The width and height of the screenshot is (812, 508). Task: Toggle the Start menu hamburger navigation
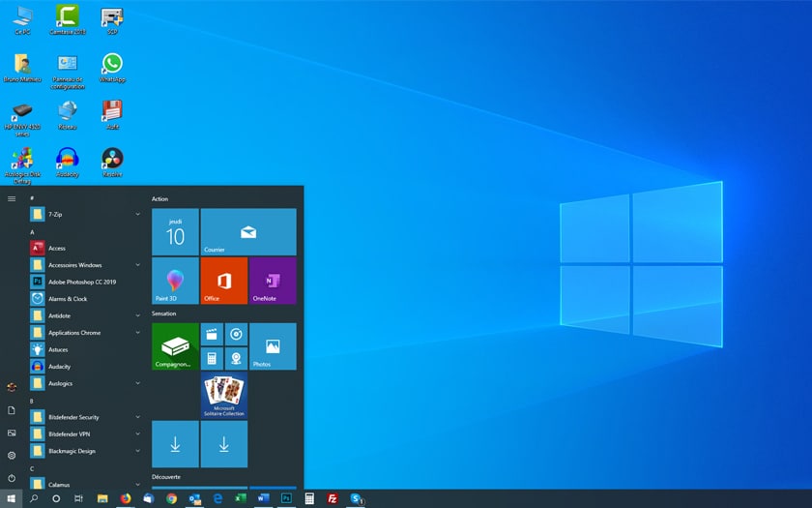click(x=12, y=198)
